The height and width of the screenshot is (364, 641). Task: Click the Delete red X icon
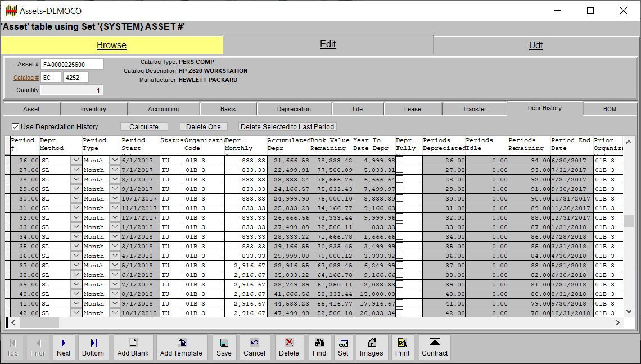click(289, 343)
